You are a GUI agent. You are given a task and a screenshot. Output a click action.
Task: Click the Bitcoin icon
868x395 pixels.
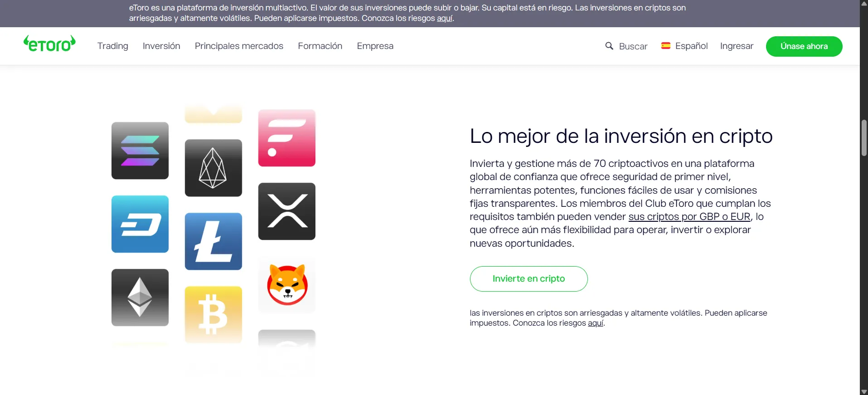pyautogui.click(x=213, y=315)
